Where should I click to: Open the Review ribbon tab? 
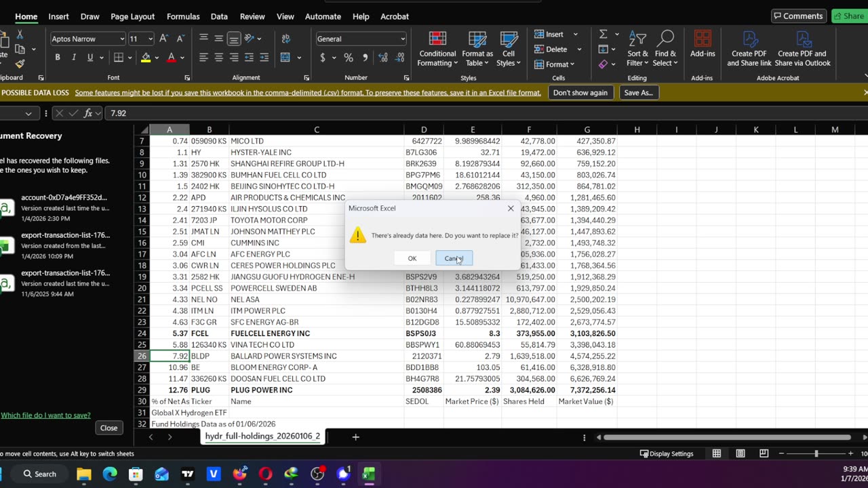click(252, 16)
